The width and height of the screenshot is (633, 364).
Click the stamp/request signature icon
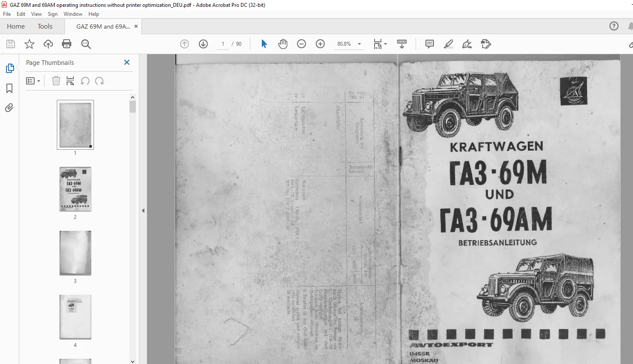pyautogui.click(x=486, y=44)
